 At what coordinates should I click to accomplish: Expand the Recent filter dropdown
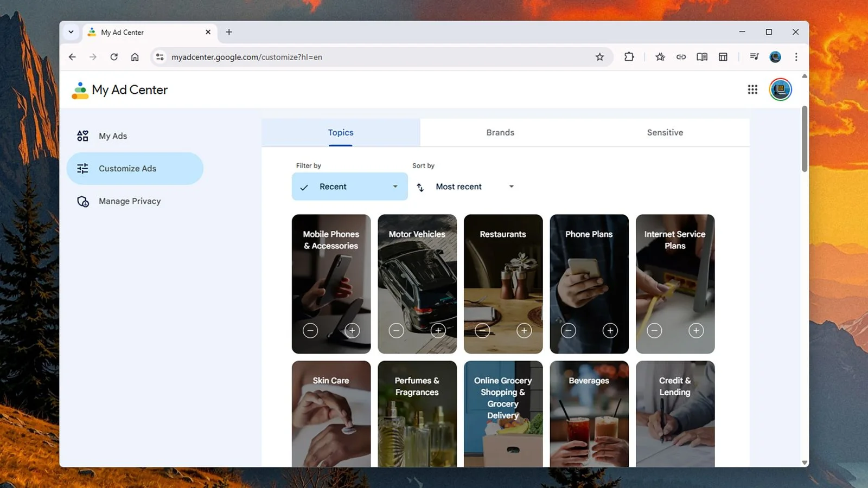(350, 187)
